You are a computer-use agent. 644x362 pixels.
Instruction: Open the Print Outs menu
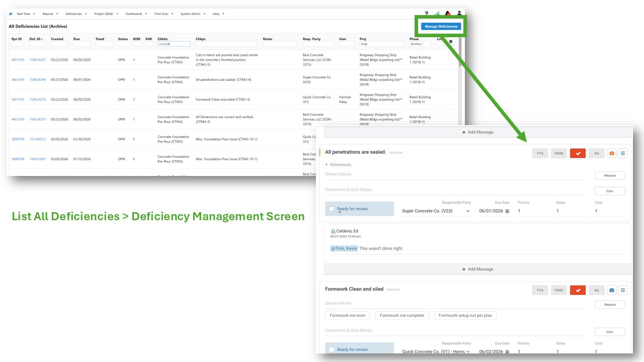[x=164, y=14]
